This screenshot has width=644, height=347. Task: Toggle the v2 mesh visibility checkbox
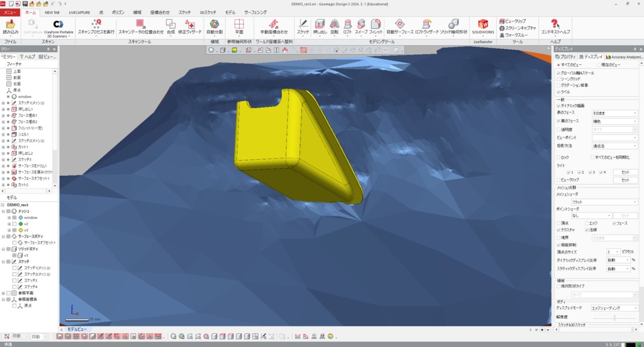pyautogui.click(x=14, y=224)
